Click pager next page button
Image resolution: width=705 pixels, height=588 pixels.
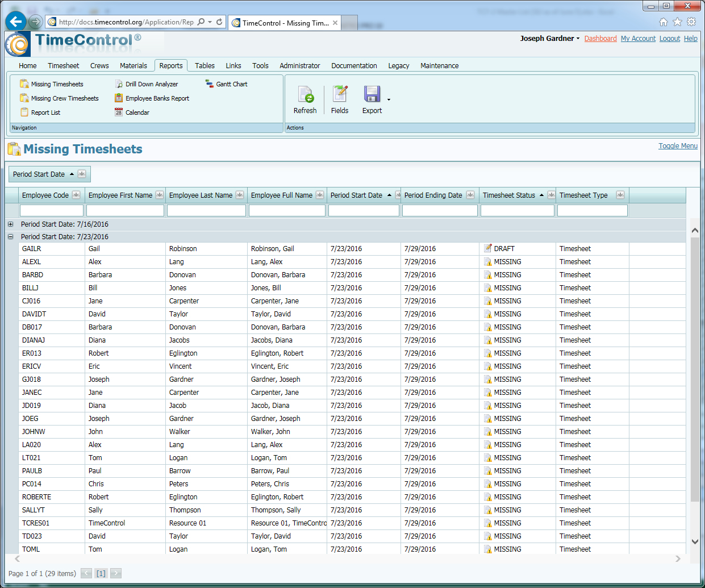(116, 573)
